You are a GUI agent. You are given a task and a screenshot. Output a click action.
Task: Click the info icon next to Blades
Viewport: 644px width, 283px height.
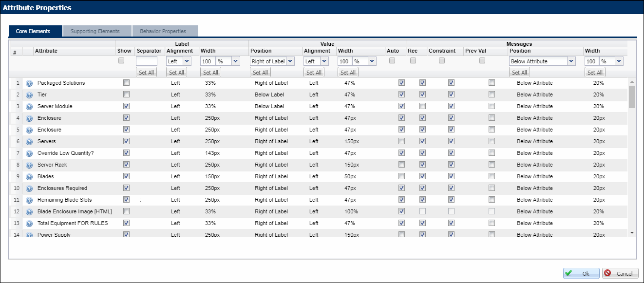(29, 176)
